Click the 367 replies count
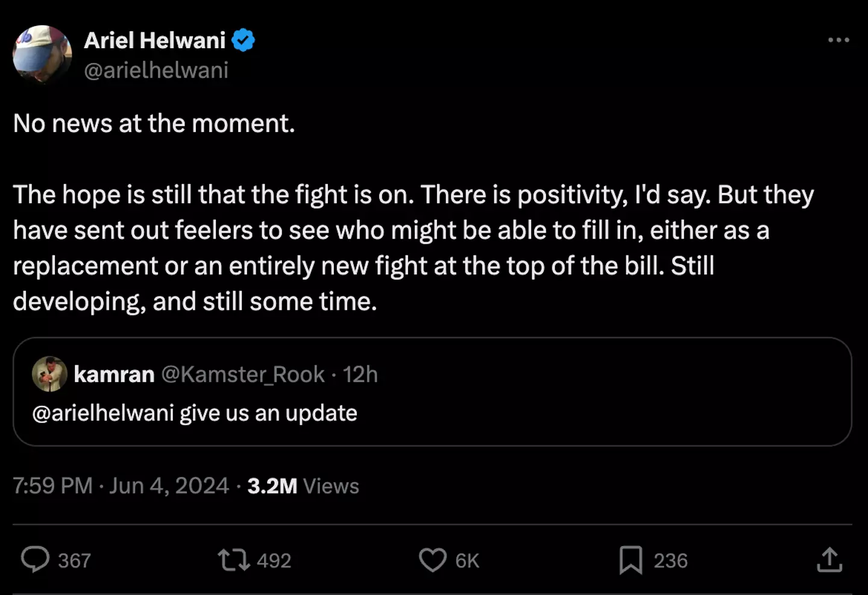The height and width of the screenshot is (595, 868). tap(74, 561)
